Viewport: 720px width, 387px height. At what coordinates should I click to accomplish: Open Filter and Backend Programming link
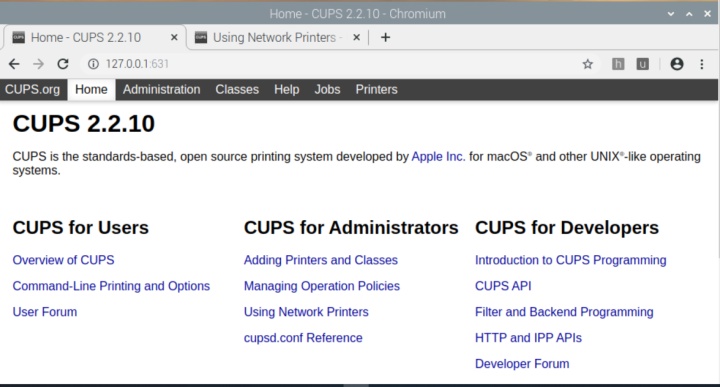point(564,312)
